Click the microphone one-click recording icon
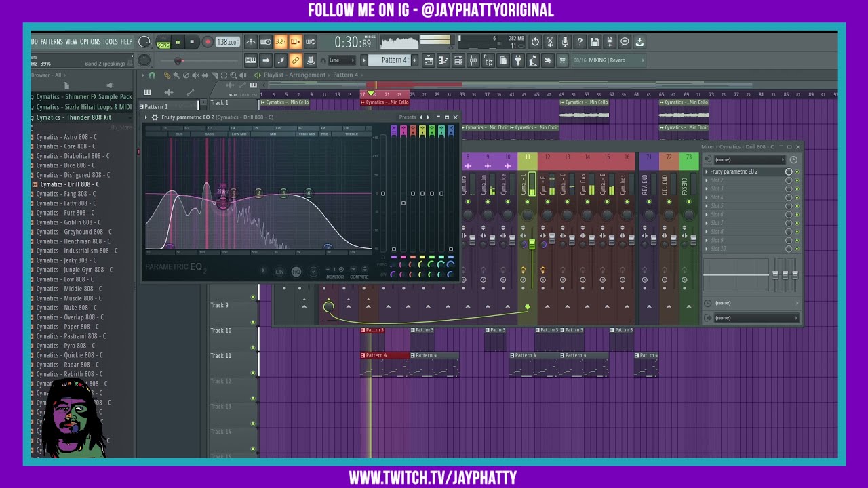 [x=565, y=42]
